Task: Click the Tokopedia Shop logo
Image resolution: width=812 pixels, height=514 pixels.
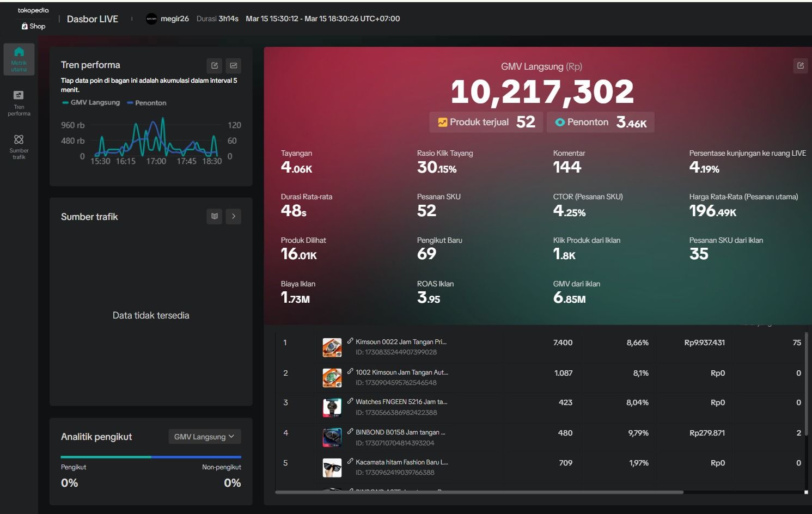Action: 33,18
